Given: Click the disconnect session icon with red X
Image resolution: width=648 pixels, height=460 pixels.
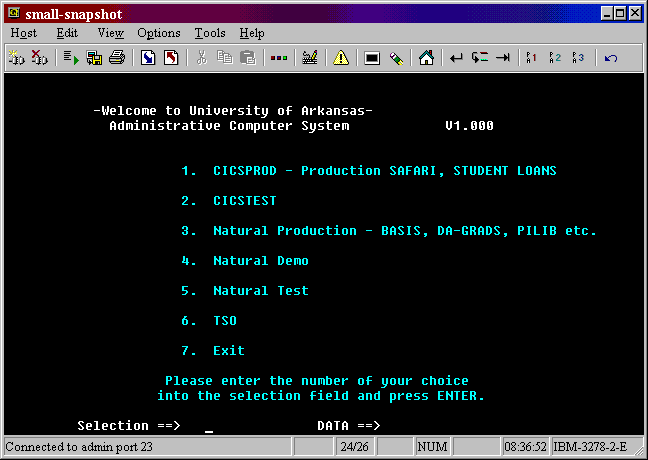Looking at the screenshot, I should click(39, 57).
